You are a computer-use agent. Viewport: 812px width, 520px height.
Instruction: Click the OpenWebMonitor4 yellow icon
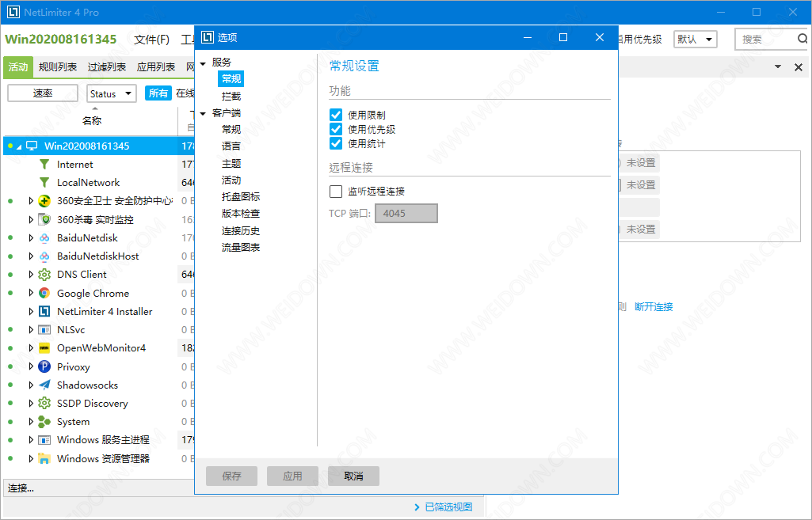click(x=44, y=348)
